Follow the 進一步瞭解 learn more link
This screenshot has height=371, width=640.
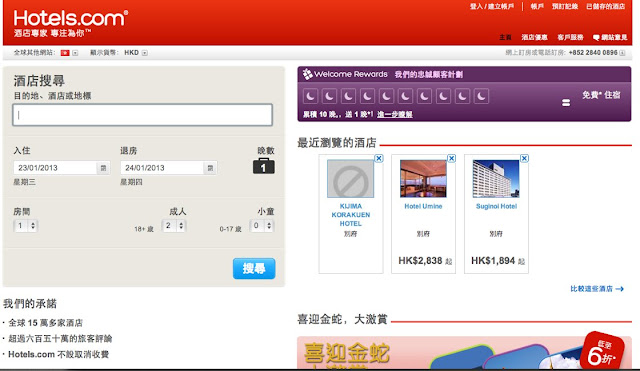(395, 115)
